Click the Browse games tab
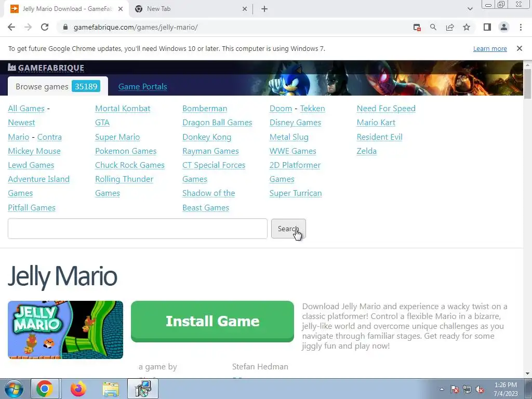The width and height of the screenshot is (532, 399). (x=58, y=87)
